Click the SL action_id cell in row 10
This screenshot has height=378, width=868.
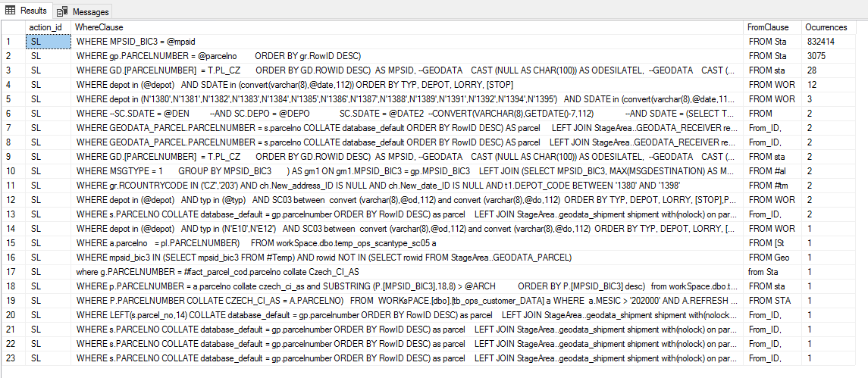[x=49, y=170]
